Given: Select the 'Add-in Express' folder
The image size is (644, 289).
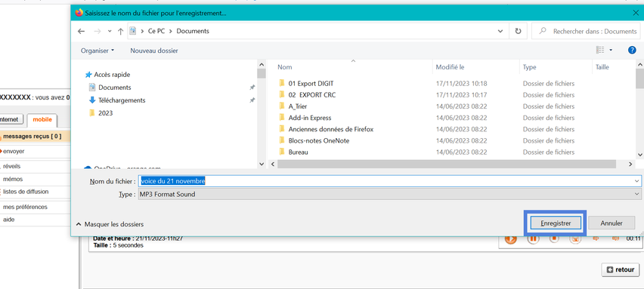Looking at the screenshot, I should pos(310,118).
